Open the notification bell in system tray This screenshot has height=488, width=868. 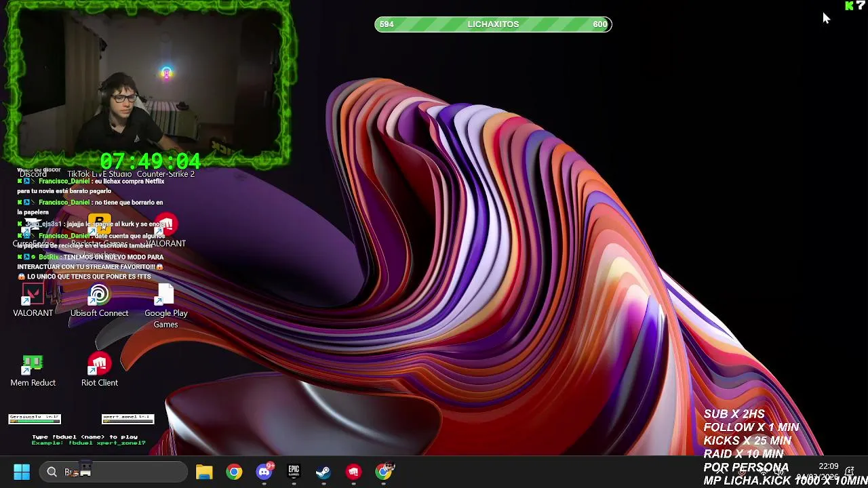850,472
